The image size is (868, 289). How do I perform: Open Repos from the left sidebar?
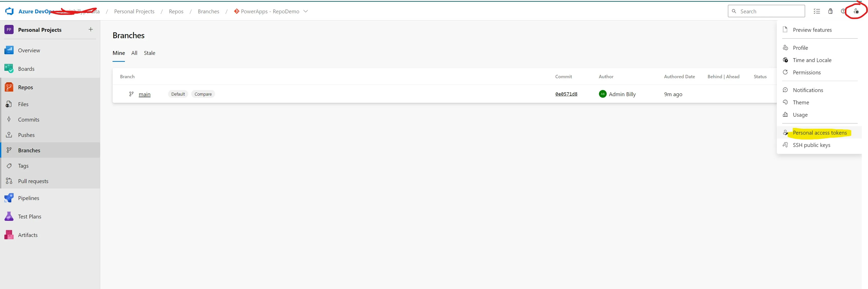click(25, 87)
